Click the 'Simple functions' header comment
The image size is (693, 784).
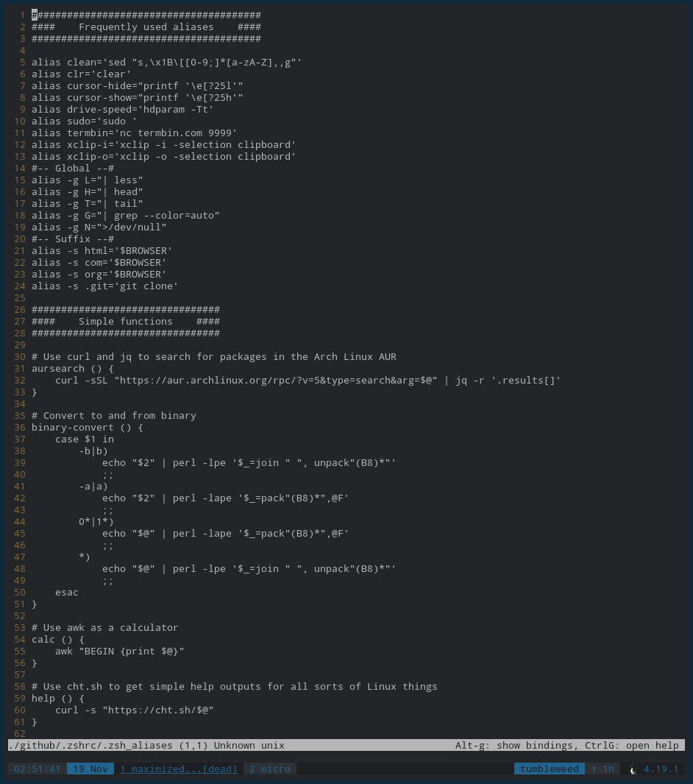[x=125, y=322]
